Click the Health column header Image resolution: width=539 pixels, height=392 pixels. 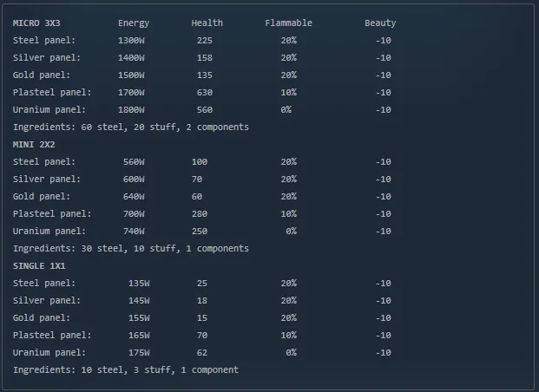pyautogui.click(x=207, y=23)
